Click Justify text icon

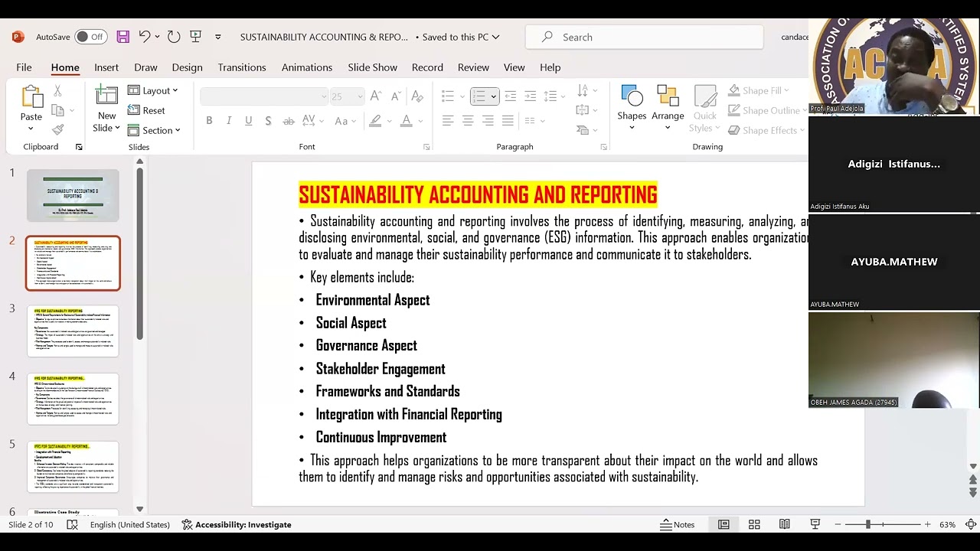click(508, 121)
